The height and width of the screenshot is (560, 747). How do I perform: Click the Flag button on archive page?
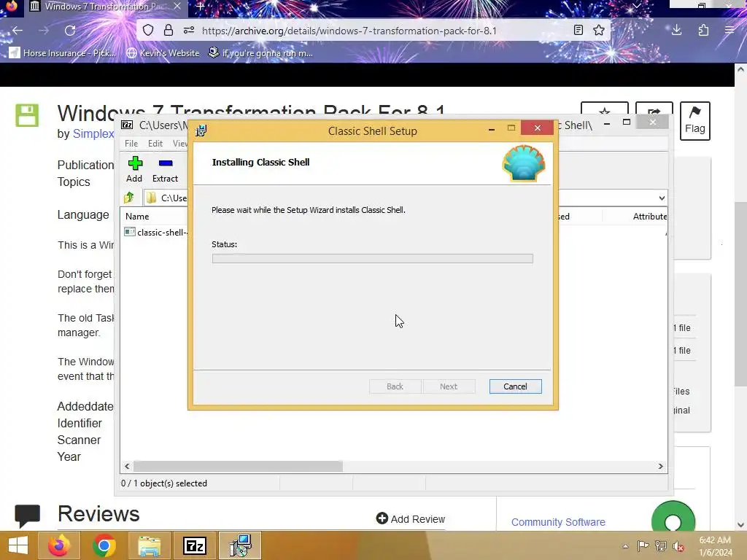(694, 120)
